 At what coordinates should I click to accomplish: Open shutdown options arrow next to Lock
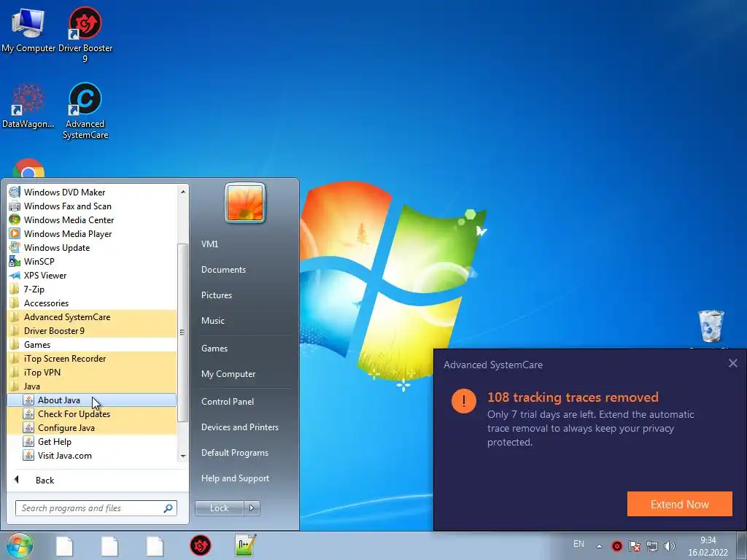tap(252, 508)
